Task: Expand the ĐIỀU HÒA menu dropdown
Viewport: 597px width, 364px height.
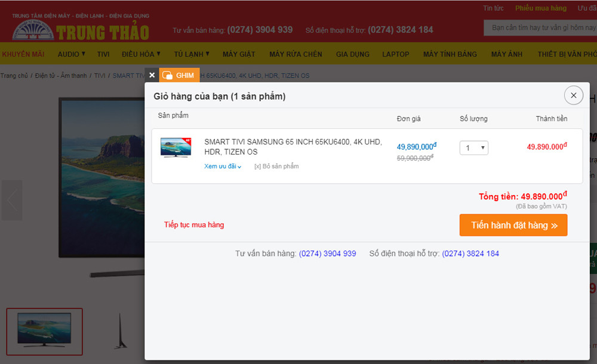Action: click(x=141, y=54)
